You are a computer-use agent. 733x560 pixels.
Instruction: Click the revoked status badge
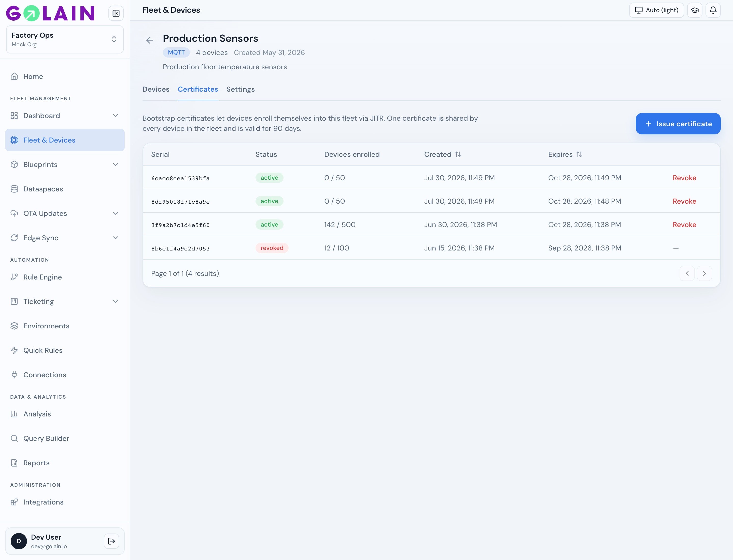(x=272, y=248)
